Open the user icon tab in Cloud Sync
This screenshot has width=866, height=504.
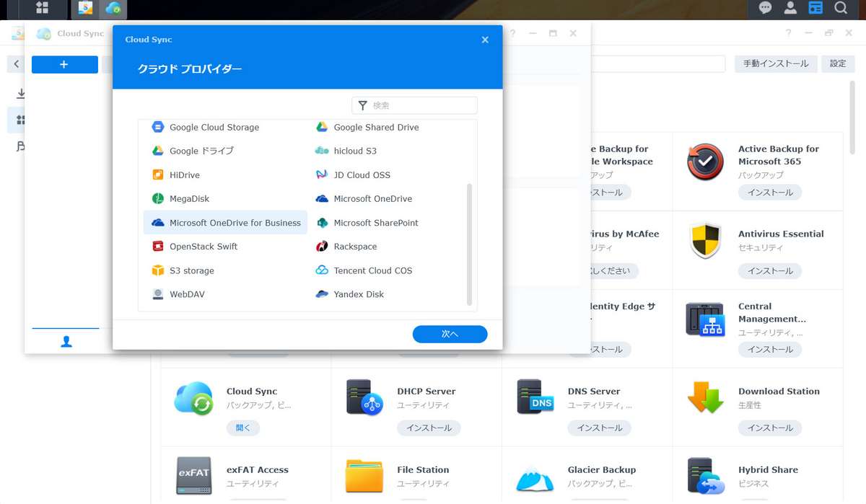click(66, 341)
